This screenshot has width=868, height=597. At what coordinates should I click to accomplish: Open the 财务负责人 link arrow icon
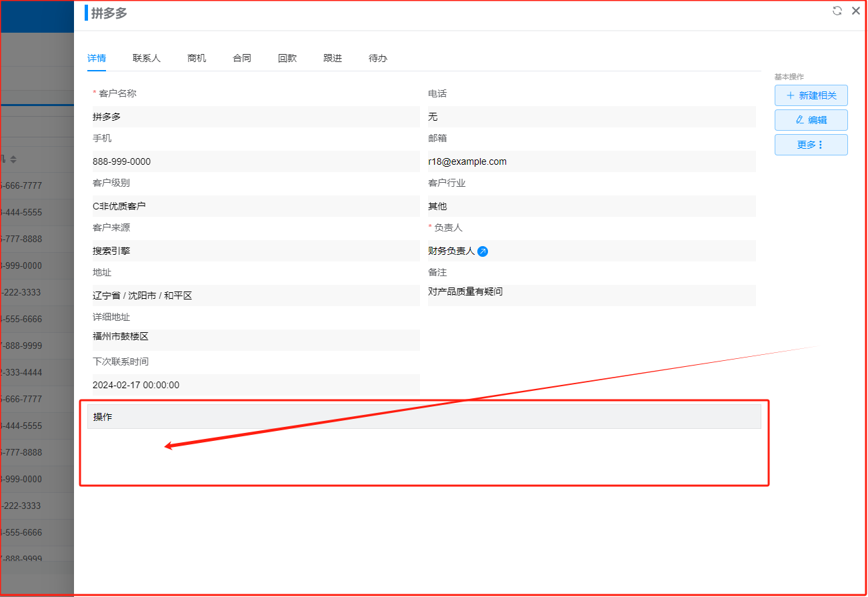point(483,251)
